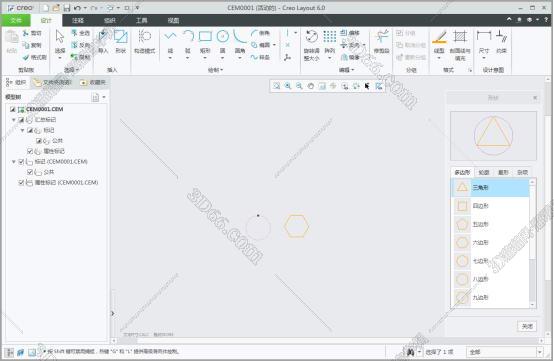This screenshot has height=361, width=554.
Task: Toggle checkbox for 标记 (CEM0001.CEM)
Action: click(21, 162)
